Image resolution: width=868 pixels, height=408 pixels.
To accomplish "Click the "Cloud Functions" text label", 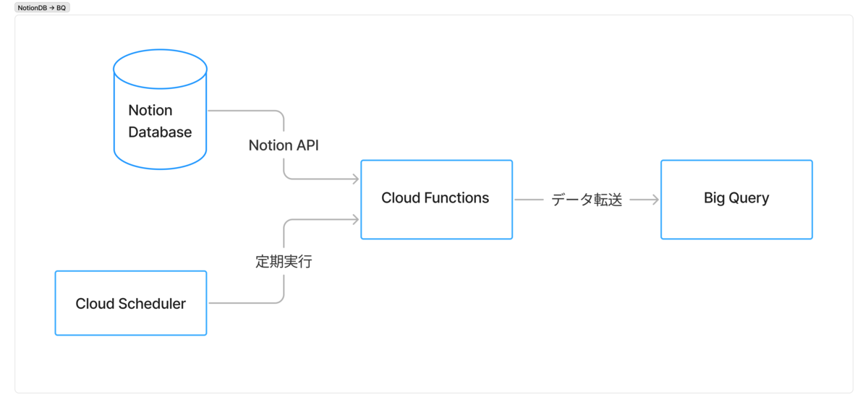I will point(435,198).
